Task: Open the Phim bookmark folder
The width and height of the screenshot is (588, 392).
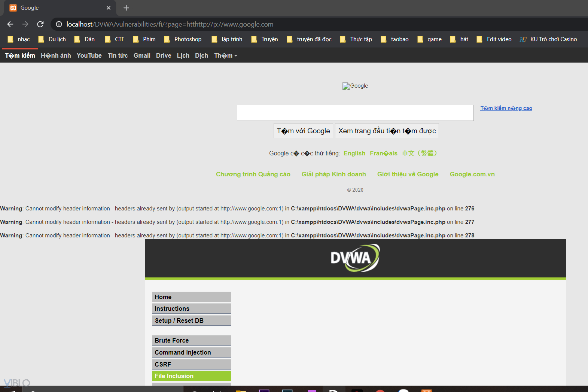Action: click(x=144, y=39)
